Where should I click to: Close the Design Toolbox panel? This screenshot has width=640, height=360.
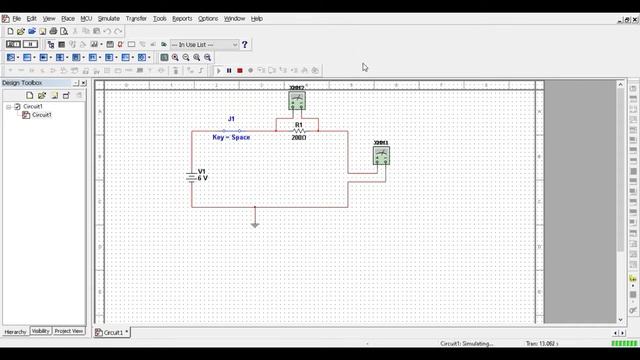click(83, 83)
